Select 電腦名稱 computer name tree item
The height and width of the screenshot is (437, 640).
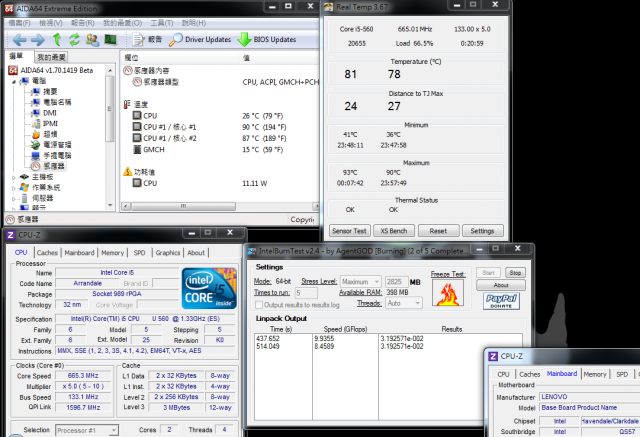[51, 102]
